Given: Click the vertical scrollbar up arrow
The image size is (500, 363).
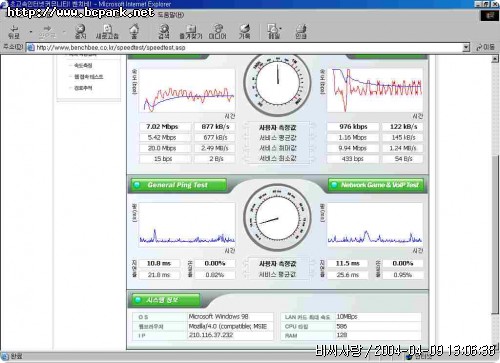Looking at the screenshot, I should (x=495, y=59).
